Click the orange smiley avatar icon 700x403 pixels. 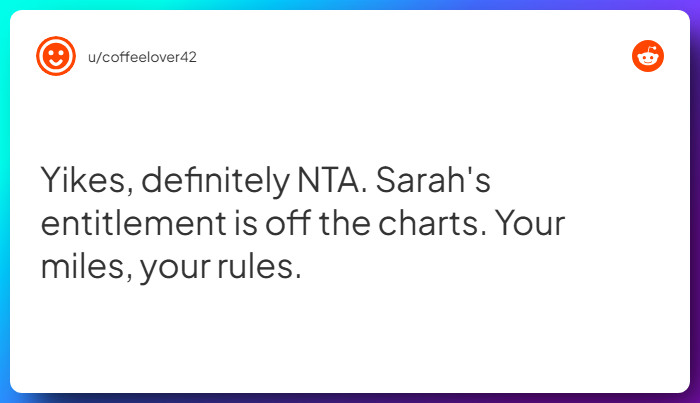[56, 56]
